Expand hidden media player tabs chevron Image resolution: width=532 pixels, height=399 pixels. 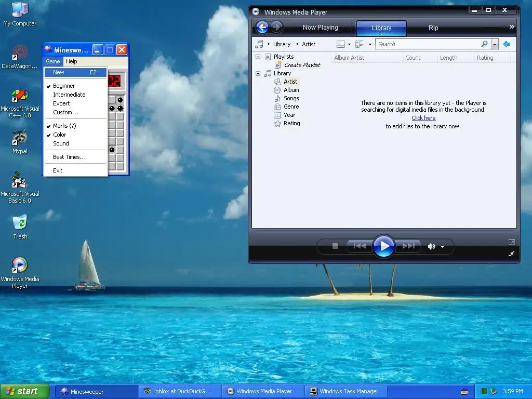[x=512, y=27]
